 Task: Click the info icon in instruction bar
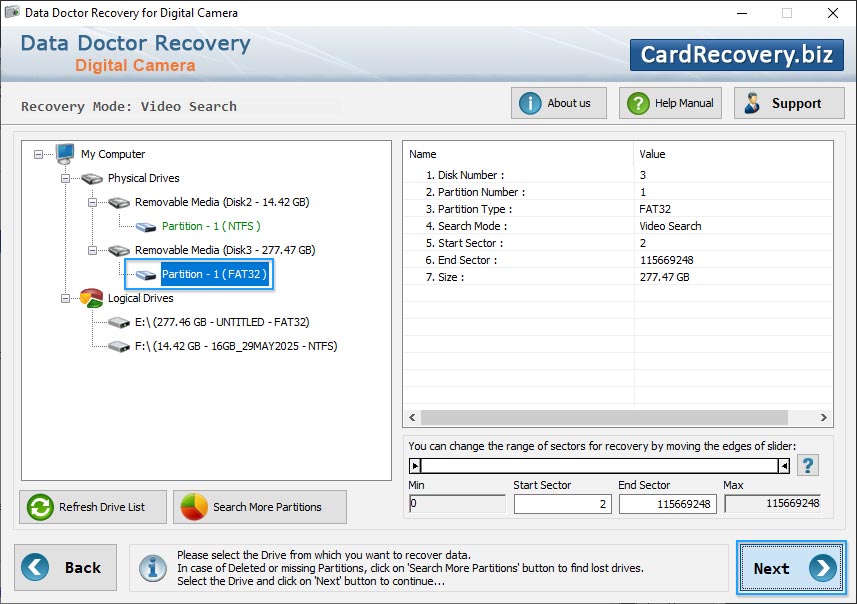pos(153,568)
